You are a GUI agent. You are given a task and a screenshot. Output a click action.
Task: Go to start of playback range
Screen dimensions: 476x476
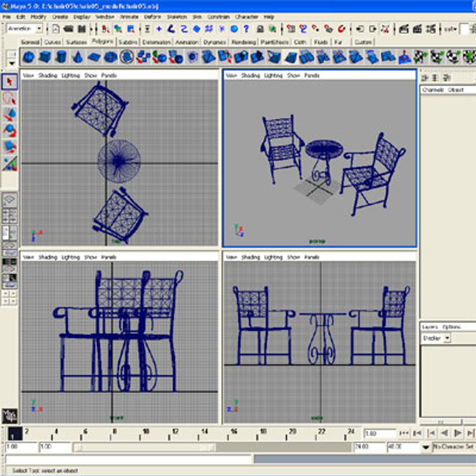coord(404,433)
